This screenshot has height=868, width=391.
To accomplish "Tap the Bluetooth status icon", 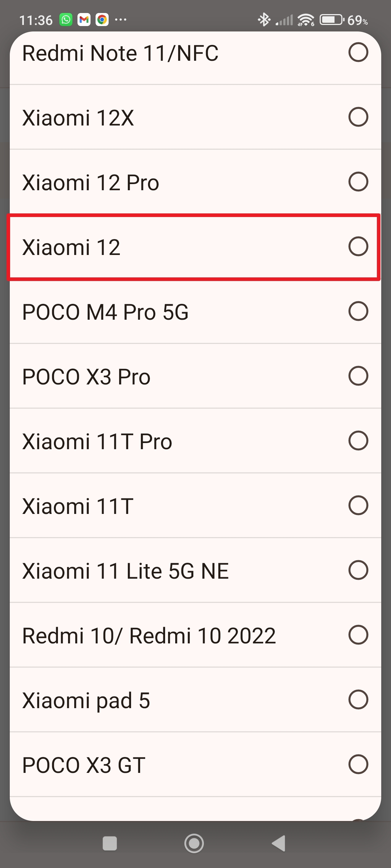I will [x=264, y=20].
